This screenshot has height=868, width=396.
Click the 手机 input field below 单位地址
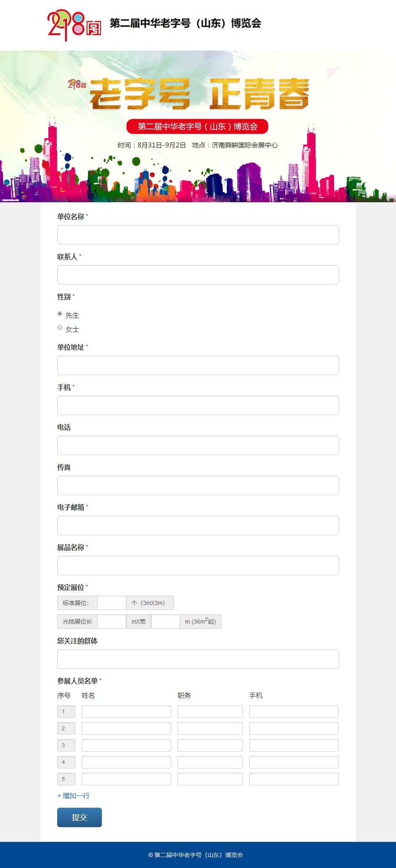point(198,405)
